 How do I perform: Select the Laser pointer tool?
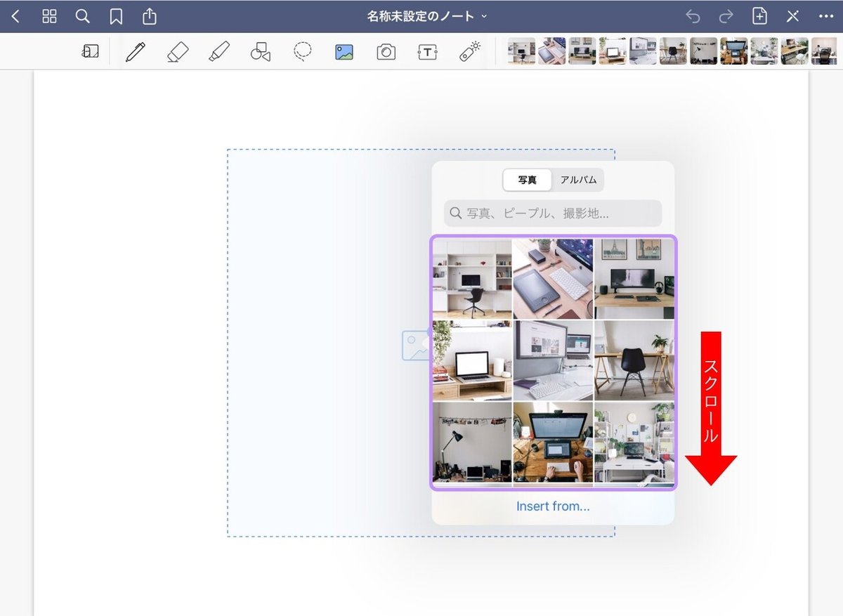[469, 51]
